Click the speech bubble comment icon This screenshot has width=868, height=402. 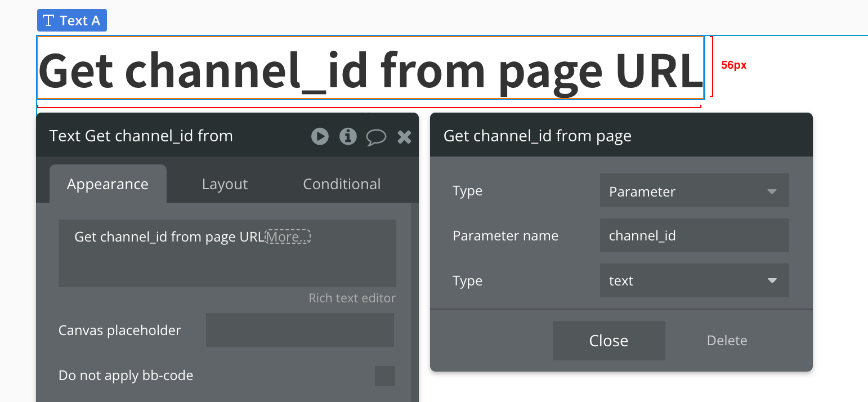coord(376,137)
